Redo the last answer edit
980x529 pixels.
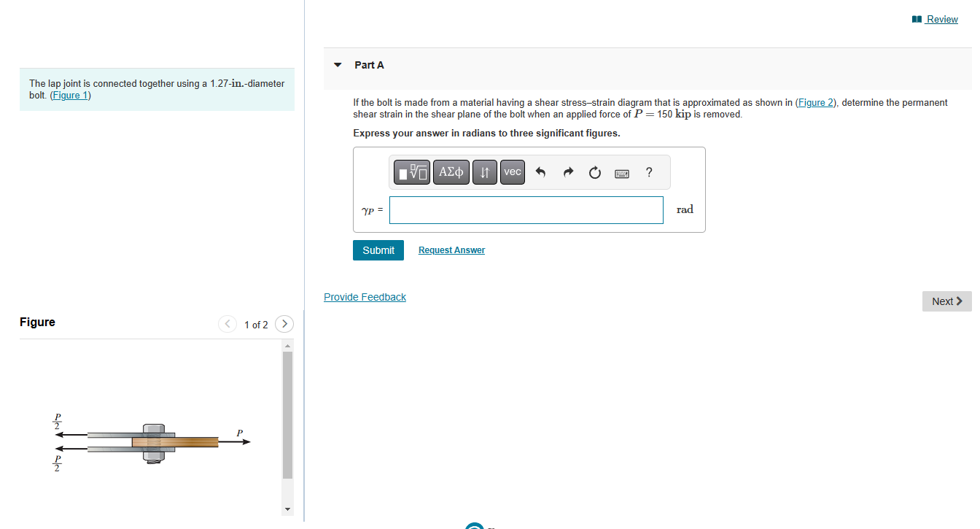[568, 173]
